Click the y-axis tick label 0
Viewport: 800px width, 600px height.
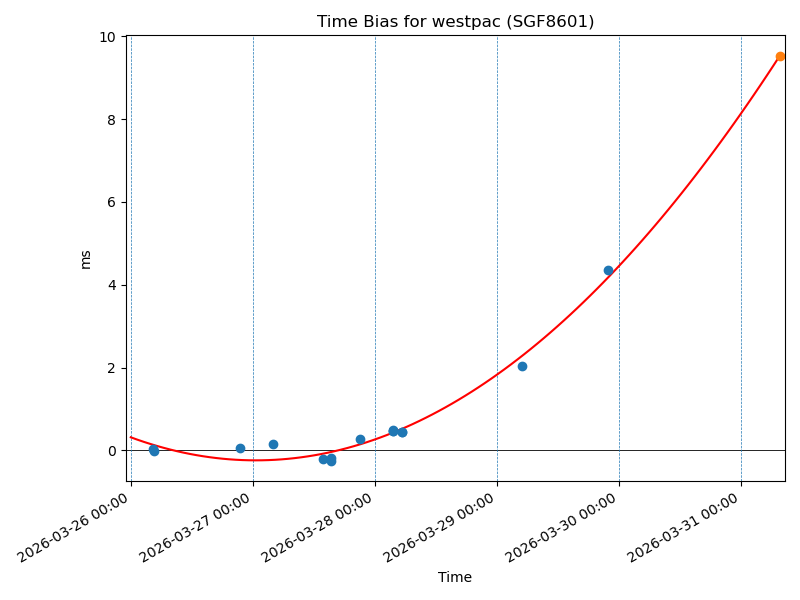tap(112, 451)
